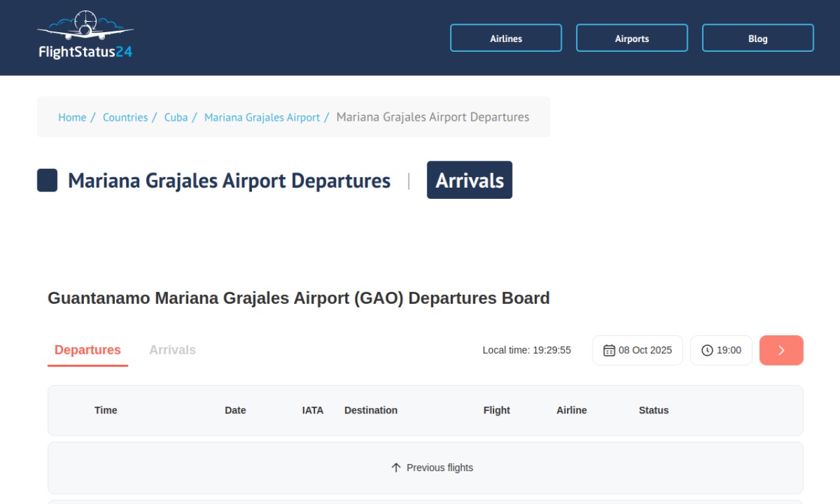Click the orange right-chevron button

(781, 350)
